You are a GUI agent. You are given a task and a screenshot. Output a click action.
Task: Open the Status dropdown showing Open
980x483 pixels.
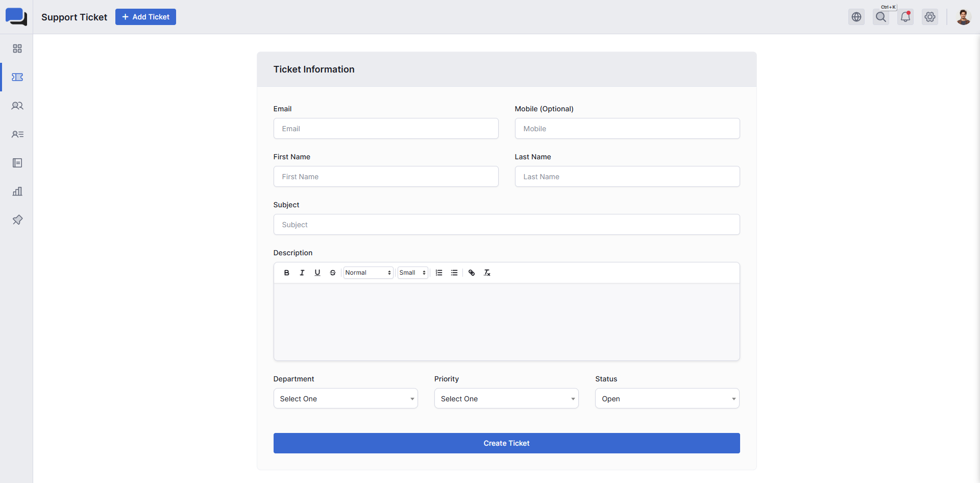[x=667, y=399]
